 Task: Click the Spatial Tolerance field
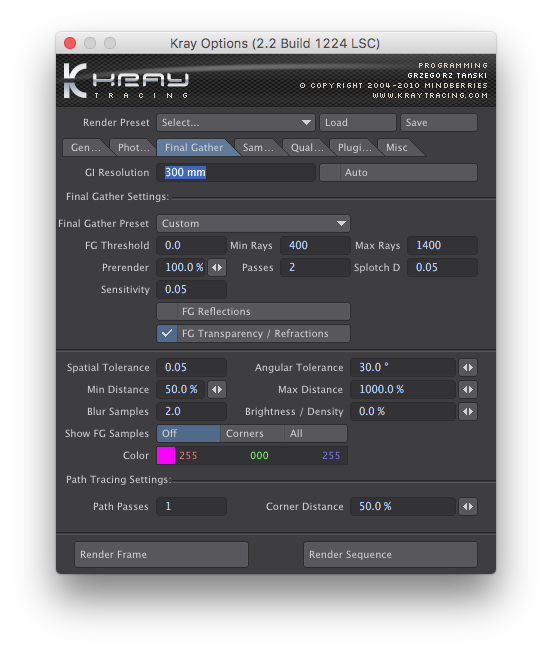pyautogui.click(x=192, y=367)
